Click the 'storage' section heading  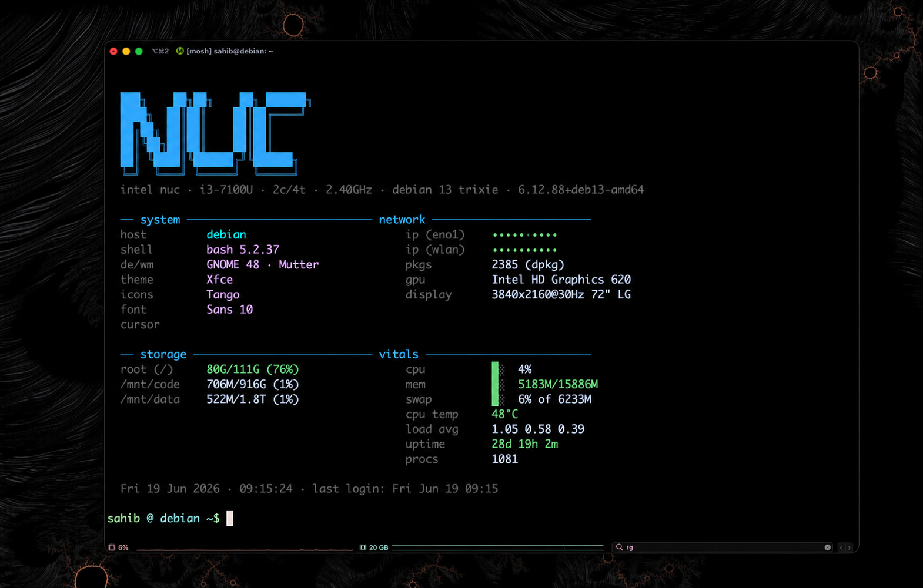(x=163, y=354)
